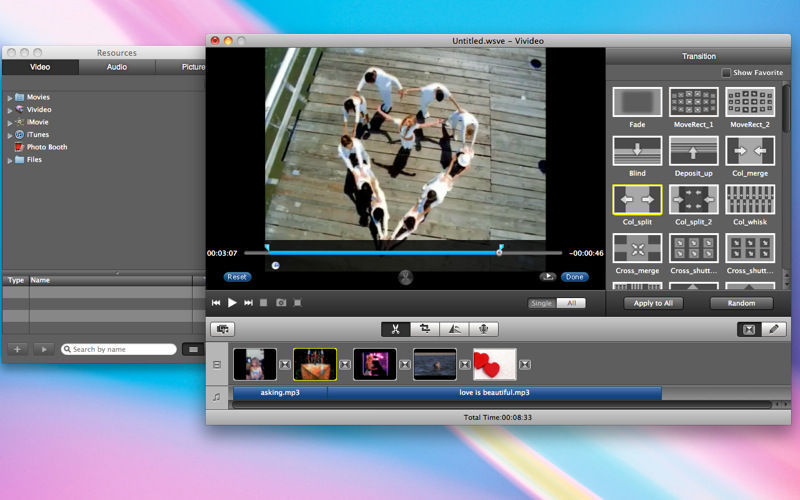Expand the Vivideo tree item
Viewport: 800px width, 500px height.
10,110
